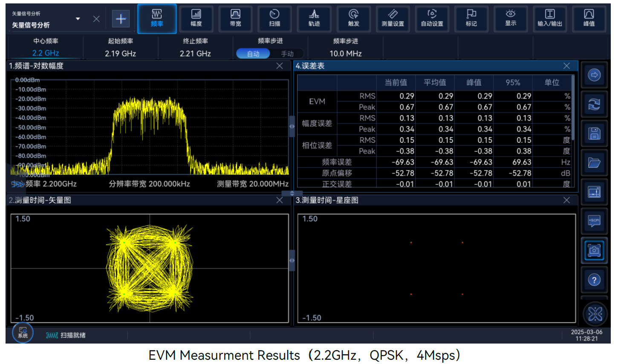This screenshot has height=364, width=618.
Task: Select the 原点偏移 row label
Action: (x=337, y=173)
